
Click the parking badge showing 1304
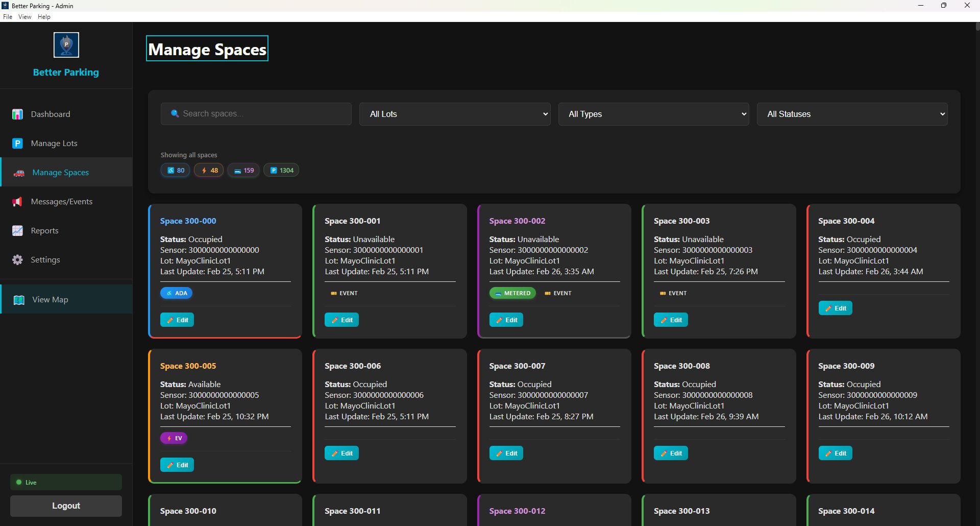281,170
